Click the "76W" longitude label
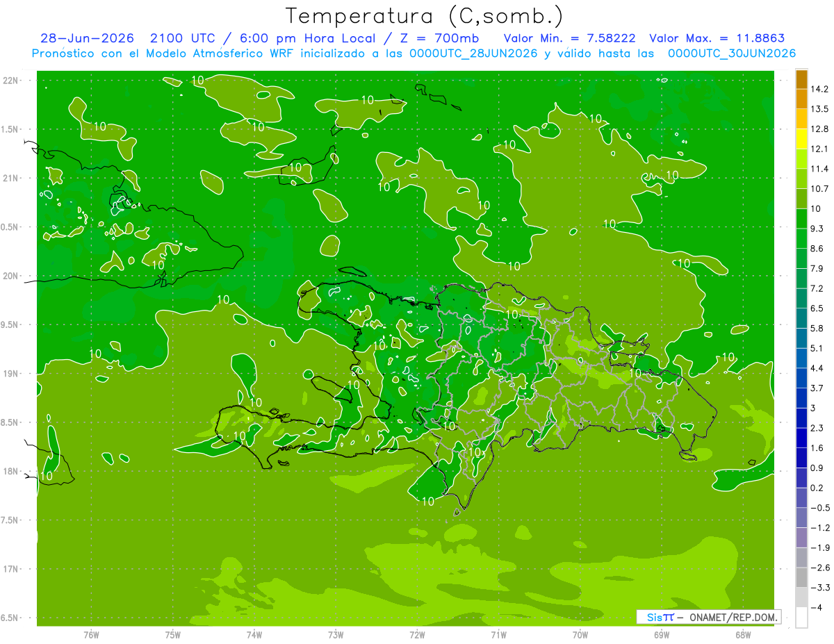The width and height of the screenshot is (834, 644). (x=91, y=636)
